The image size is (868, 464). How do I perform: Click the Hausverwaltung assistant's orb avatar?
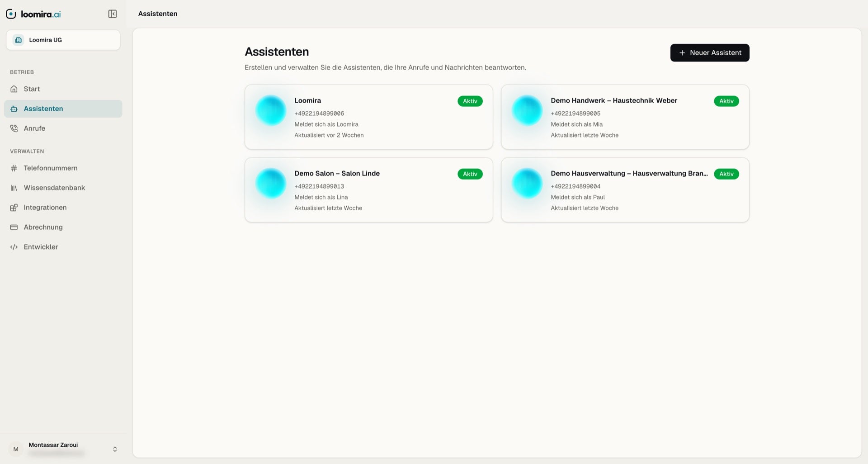click(x=527, y=183)
